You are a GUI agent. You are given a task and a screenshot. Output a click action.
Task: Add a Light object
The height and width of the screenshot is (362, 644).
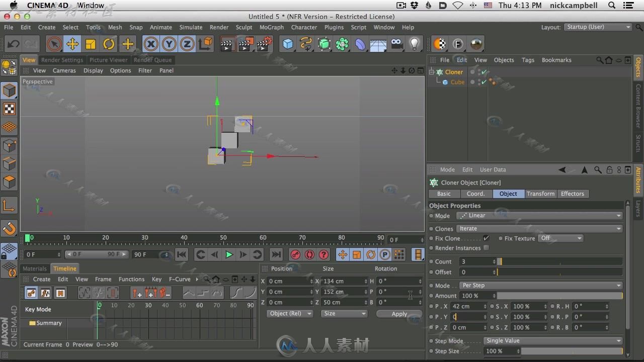click(x=415, y=44)
